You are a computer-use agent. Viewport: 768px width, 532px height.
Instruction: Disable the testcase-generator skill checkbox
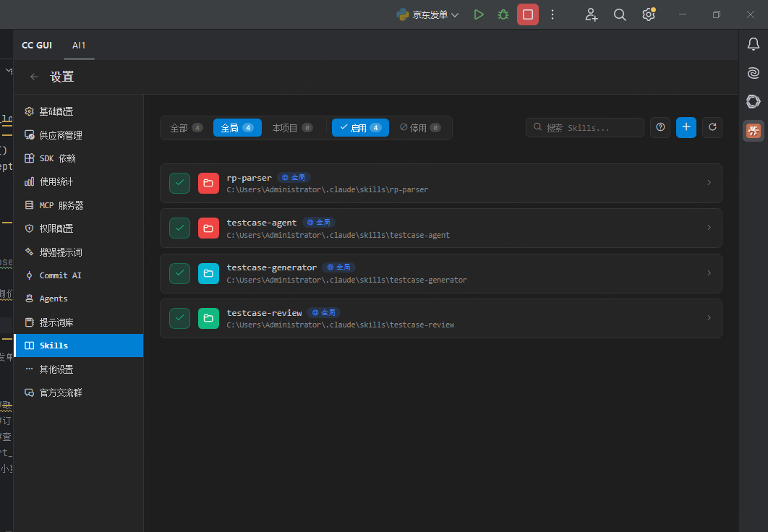[x=180, y=273]
